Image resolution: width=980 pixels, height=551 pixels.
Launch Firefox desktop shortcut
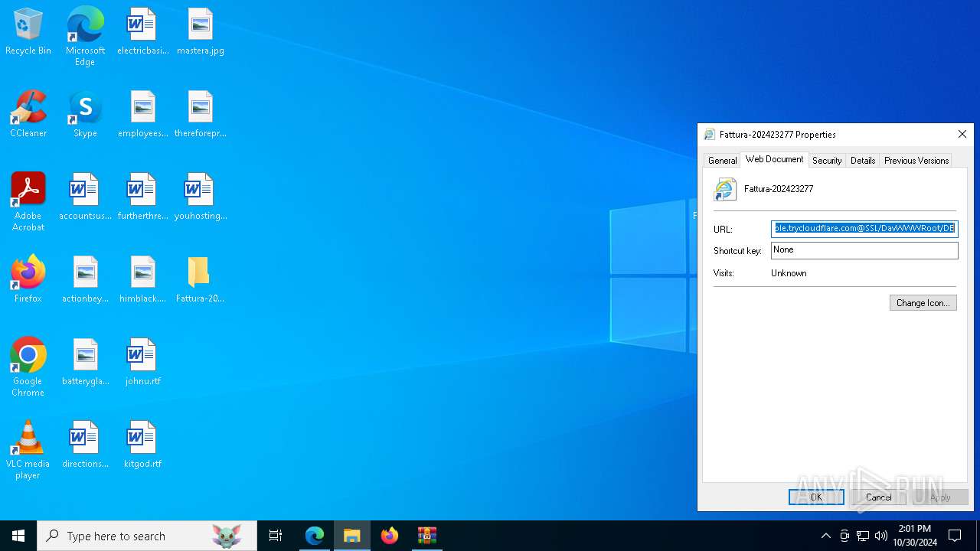click(x=28, y=279)
